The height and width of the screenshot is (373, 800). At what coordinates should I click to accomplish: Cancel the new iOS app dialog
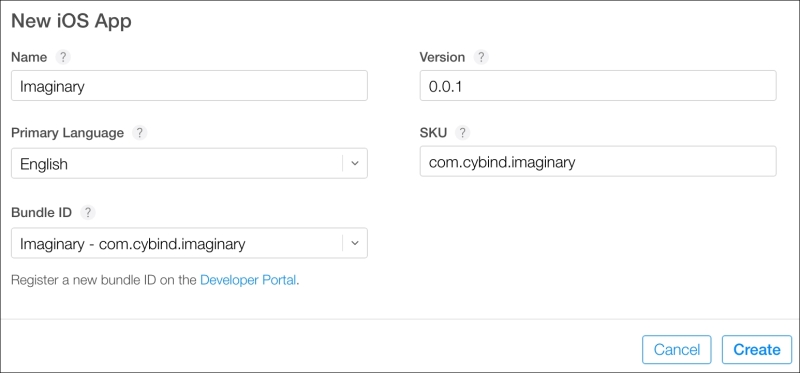tap(677, 350)
